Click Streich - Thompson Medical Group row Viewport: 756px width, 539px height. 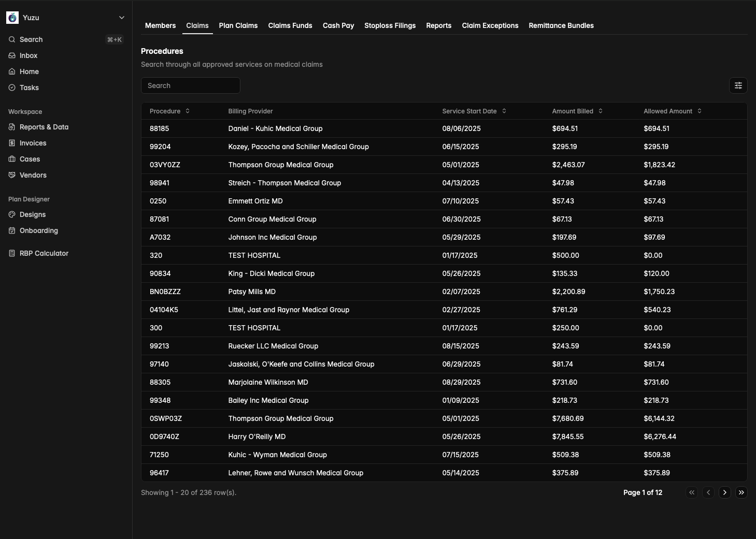click(444, 183)
